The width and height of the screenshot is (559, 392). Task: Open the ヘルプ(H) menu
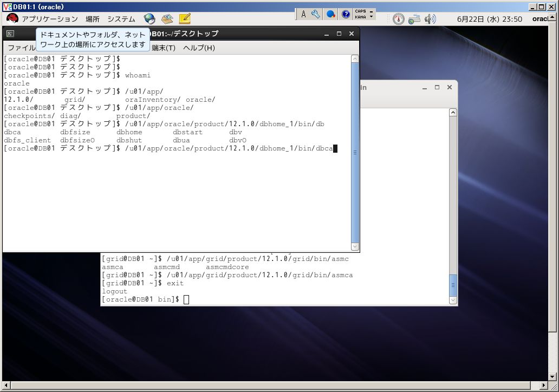click(x=199, y=48)
